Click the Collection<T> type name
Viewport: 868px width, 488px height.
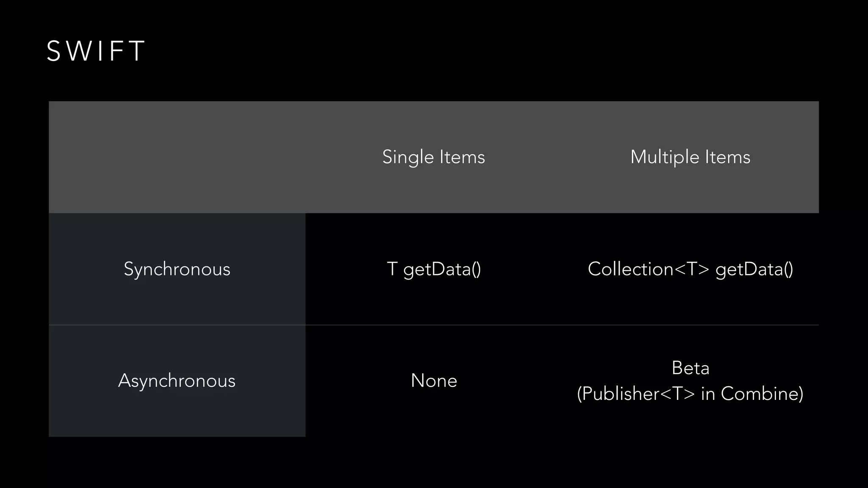648,269
